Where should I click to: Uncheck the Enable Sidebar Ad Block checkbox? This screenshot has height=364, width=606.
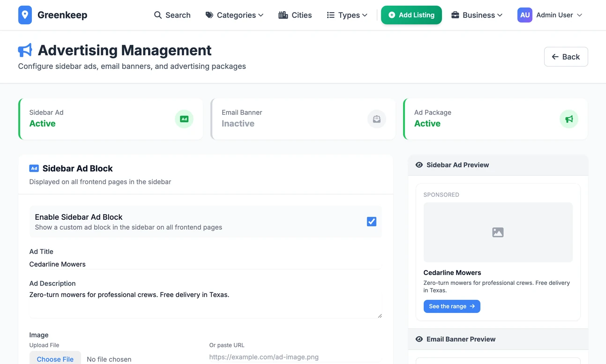coord(372,222)
